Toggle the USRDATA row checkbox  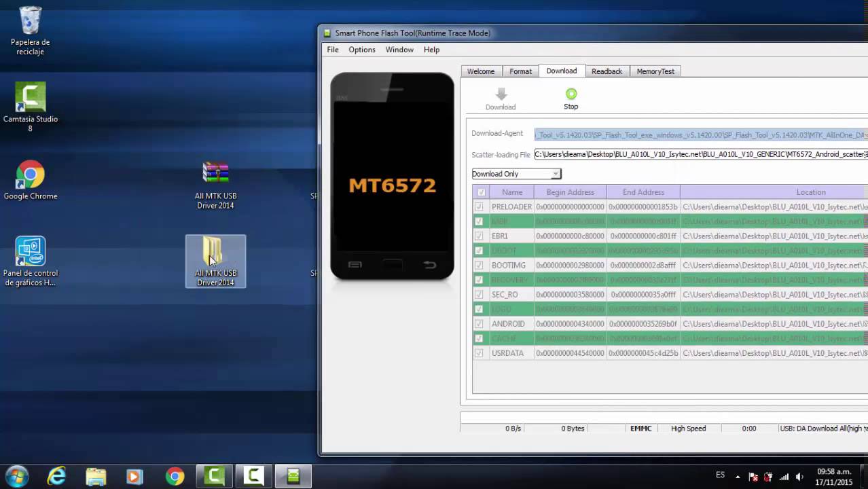(x=480, y=353)
